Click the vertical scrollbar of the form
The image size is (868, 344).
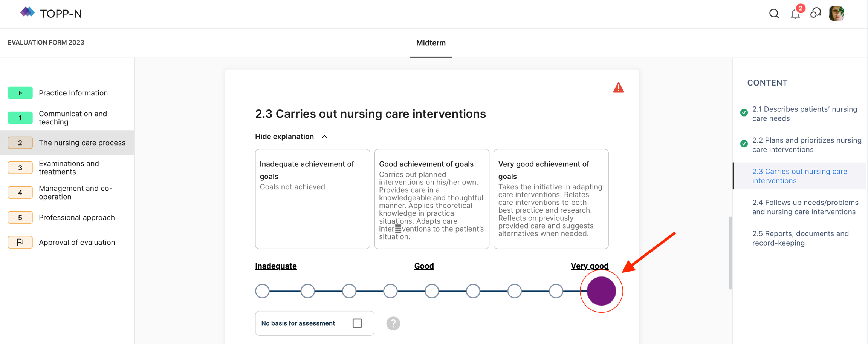pos(730,253)
